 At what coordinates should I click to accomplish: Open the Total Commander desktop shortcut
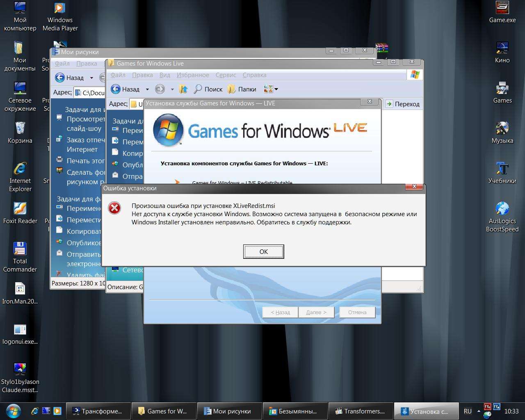pos(20,257)
